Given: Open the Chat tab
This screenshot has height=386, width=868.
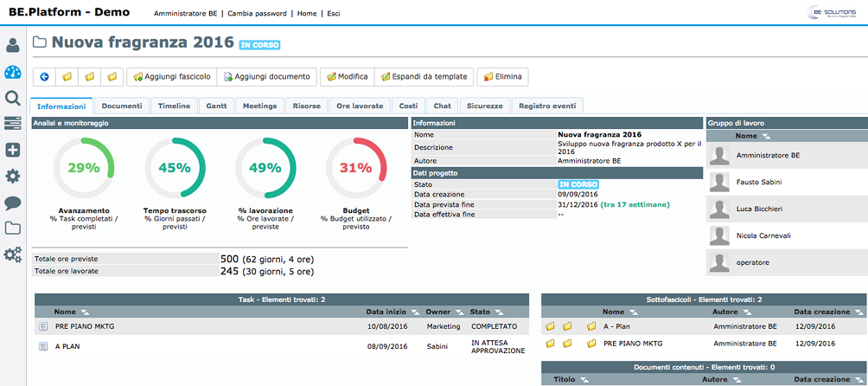Looking at the screenshot, I should coord(443,106).
